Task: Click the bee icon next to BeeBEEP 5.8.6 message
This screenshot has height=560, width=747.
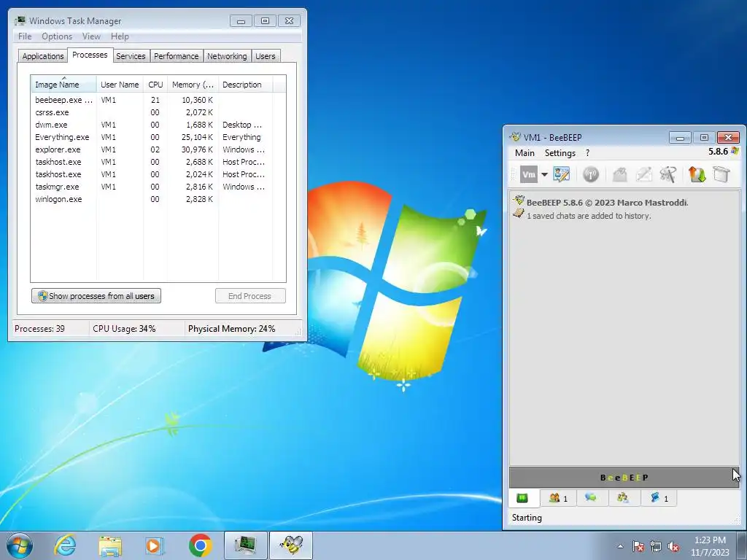Action: (519, 201)
